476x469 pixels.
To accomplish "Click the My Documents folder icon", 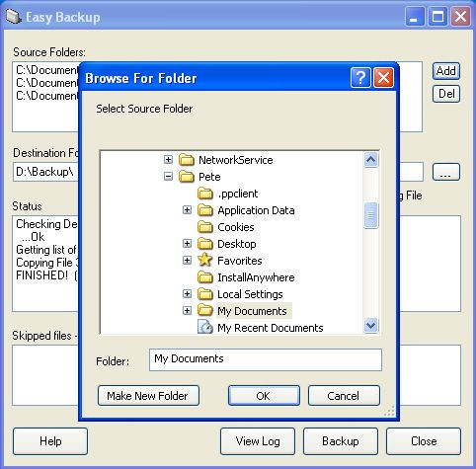I will pyautogui.click(x=205, y=311).
